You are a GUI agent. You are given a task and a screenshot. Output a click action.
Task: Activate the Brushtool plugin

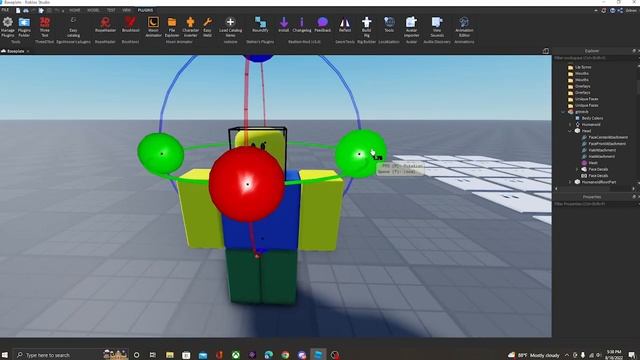point(131,25)
